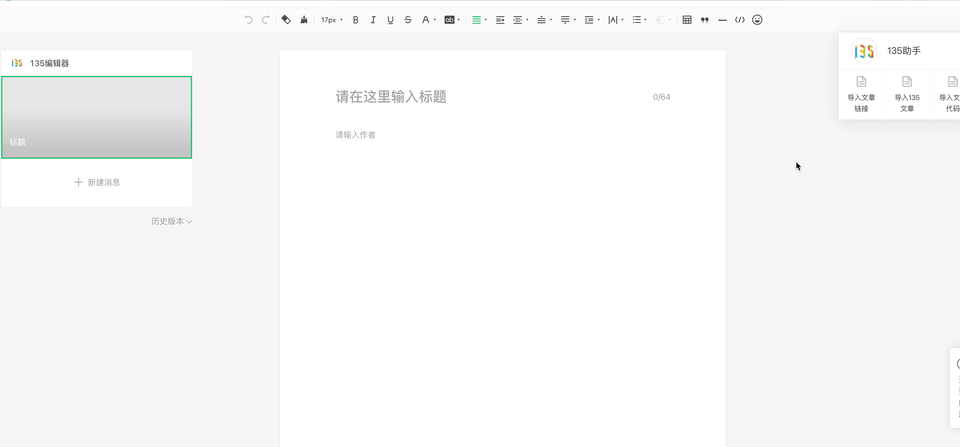The width and height of the screenshot is (960, 447).
Task: Toggle bold formatting
Action: click(355, 20)
